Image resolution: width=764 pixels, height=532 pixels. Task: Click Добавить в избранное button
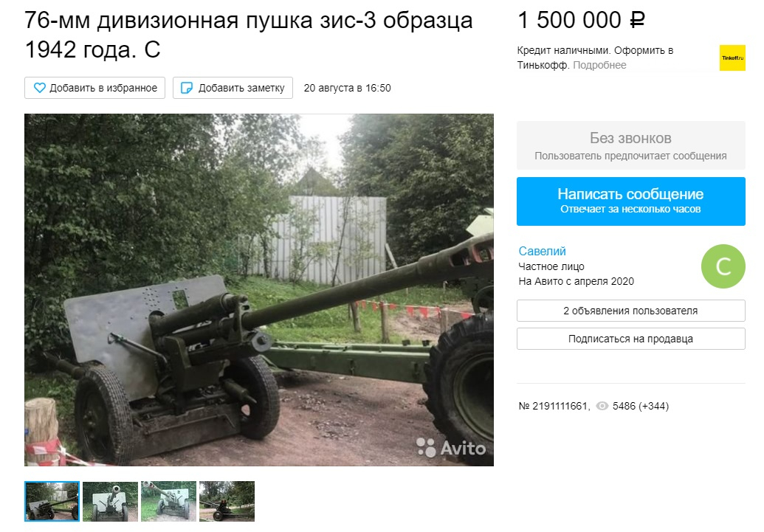click(95, 88)
